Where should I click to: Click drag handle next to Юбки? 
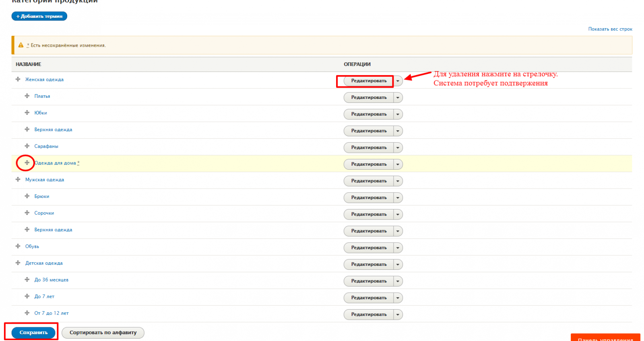(x=27, y=113)
